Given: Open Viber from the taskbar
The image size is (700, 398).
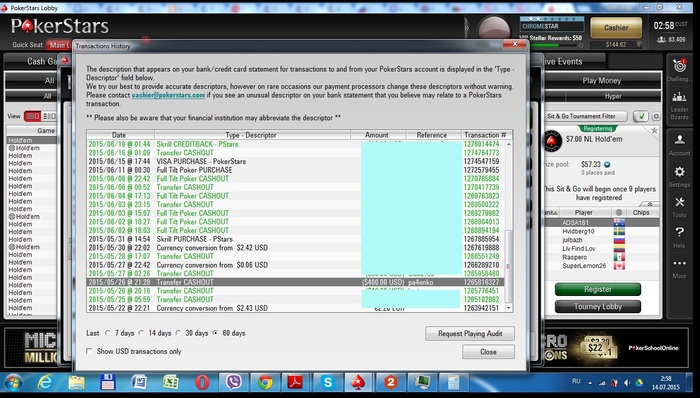Looking at the screenshot, I should (233, 382).
